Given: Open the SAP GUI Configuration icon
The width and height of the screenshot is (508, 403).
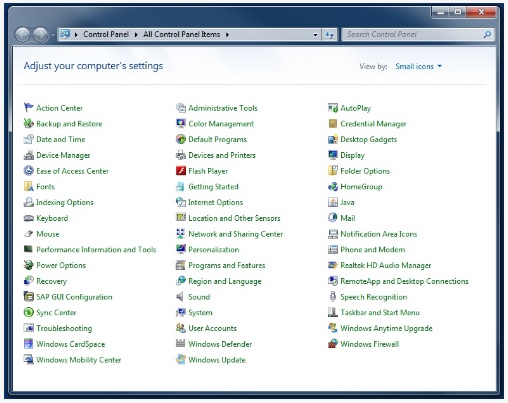Looking at the screenshot, I should click(29, 296).
